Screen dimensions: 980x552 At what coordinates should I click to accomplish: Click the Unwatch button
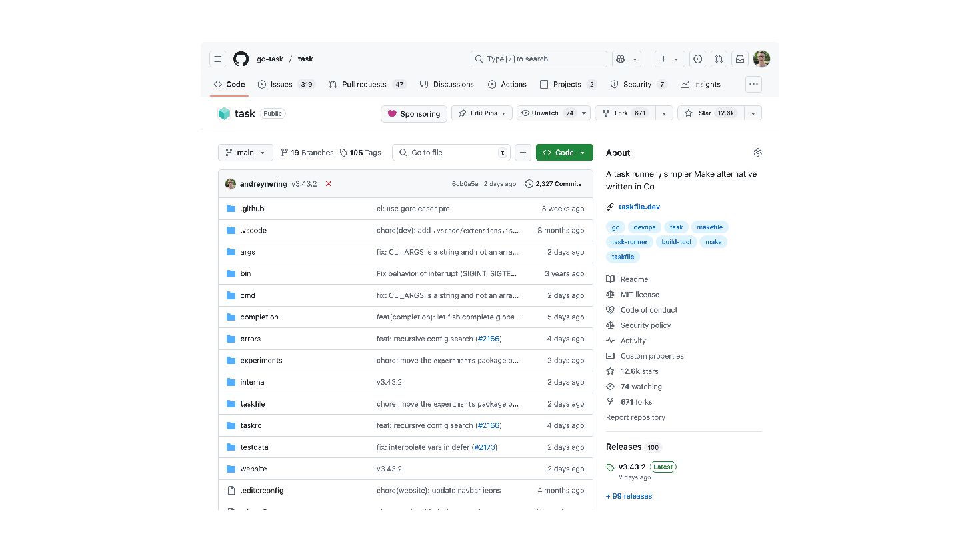548,113
